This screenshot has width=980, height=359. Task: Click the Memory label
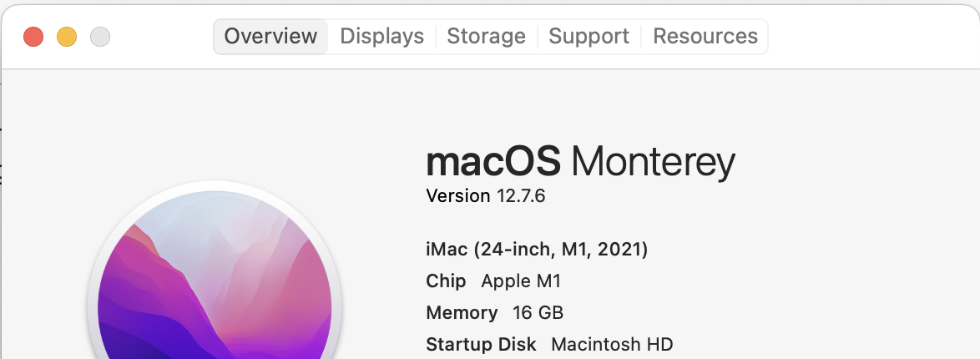(462, 313)
